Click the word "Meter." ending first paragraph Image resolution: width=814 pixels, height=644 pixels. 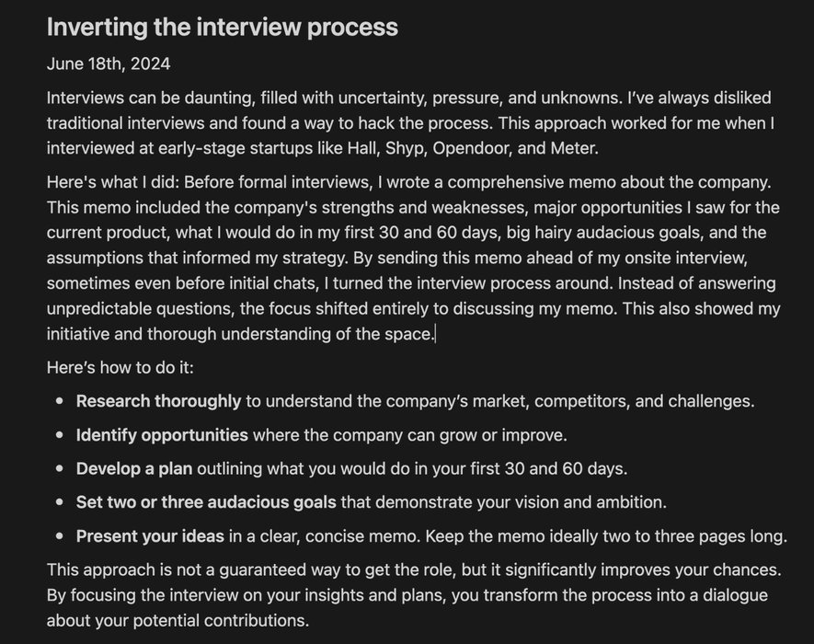pos(575,148)
